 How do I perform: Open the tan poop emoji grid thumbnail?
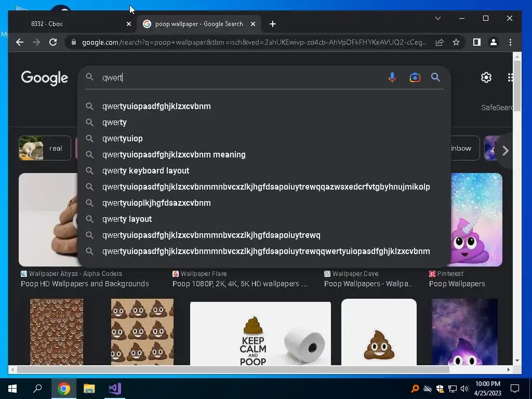pos(142,332)
